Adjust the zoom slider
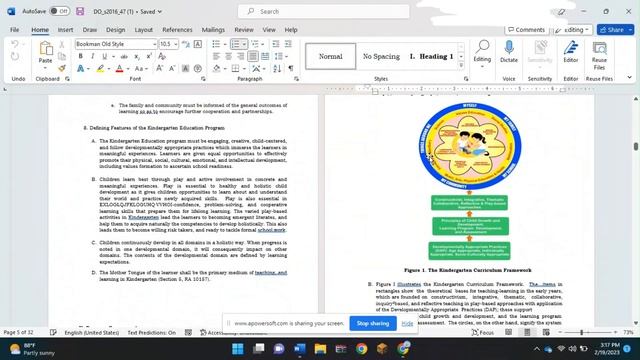This screenshot has height=360, width=640. 581,333
